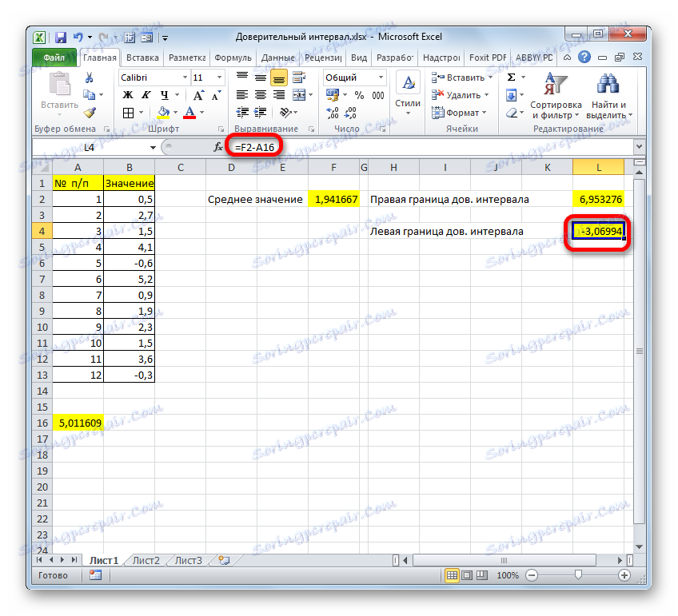
Task: Apply Percent style format
Action: pos(359,95)
